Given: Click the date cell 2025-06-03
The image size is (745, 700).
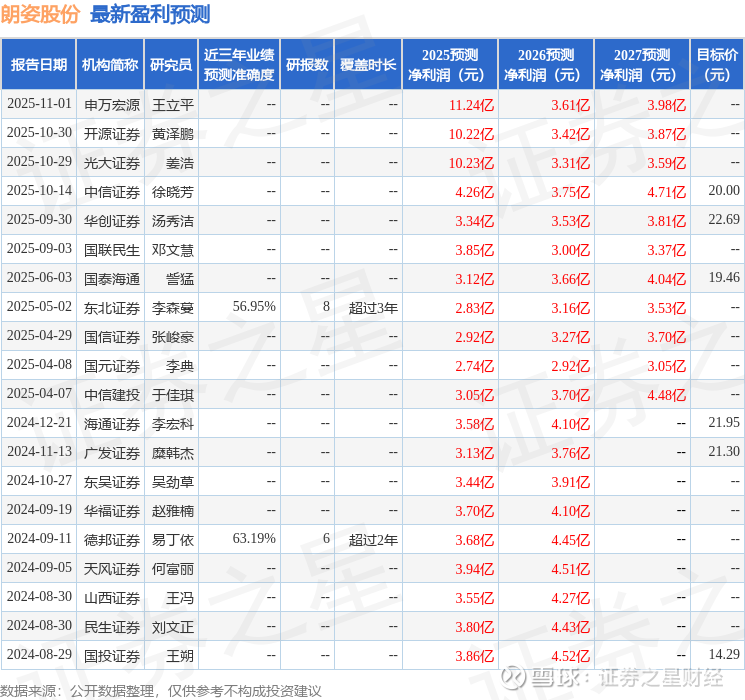Looking at the screenshot, I should coord(39,278).
